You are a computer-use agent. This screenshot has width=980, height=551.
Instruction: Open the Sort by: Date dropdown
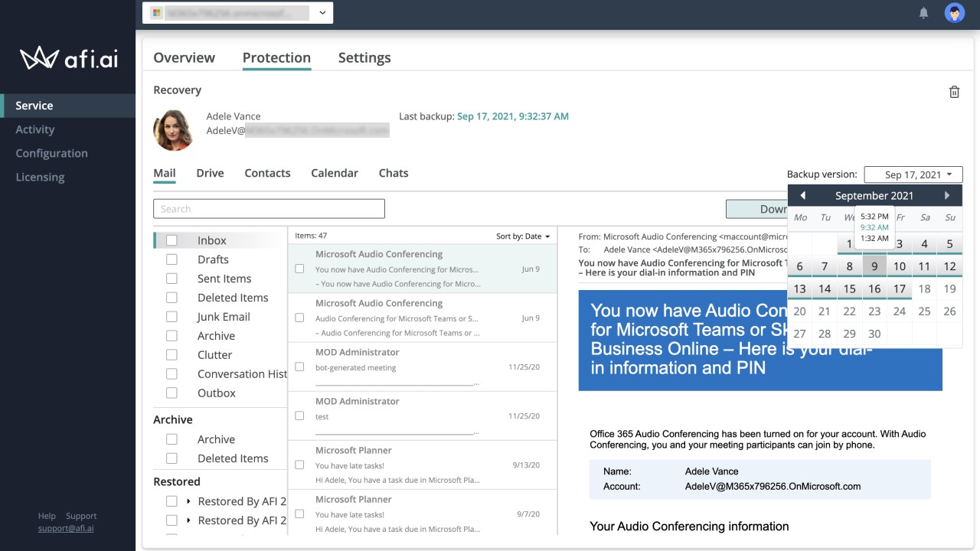pyautogui.click(x=523, y=236)
